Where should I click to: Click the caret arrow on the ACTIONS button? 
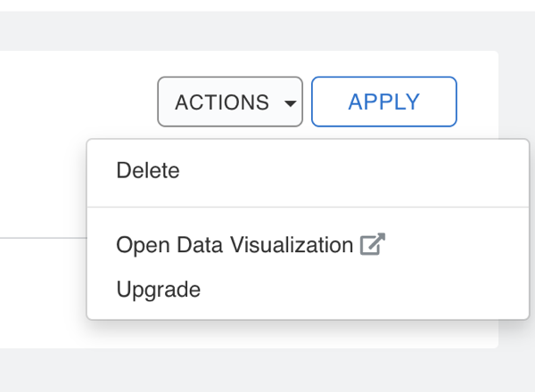coord(290,103)
